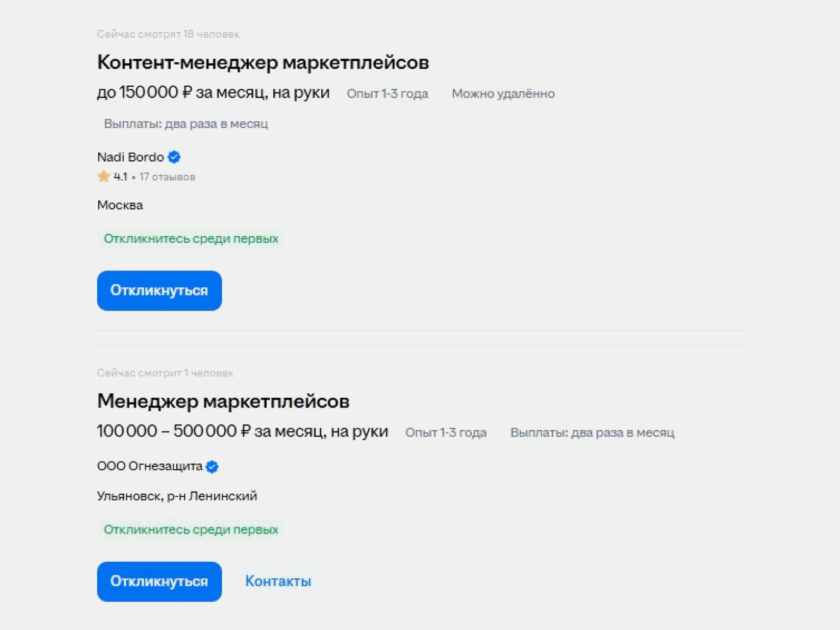The height and width of the screenshot is (630, 840).
Task: Click the Выплаты tag on Менеджер маркетплейсов
Action: coord(592,433)
